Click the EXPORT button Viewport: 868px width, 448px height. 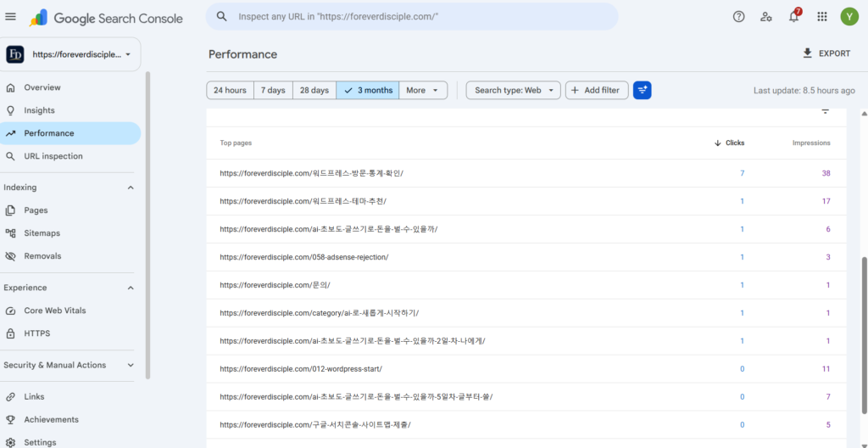826,53
